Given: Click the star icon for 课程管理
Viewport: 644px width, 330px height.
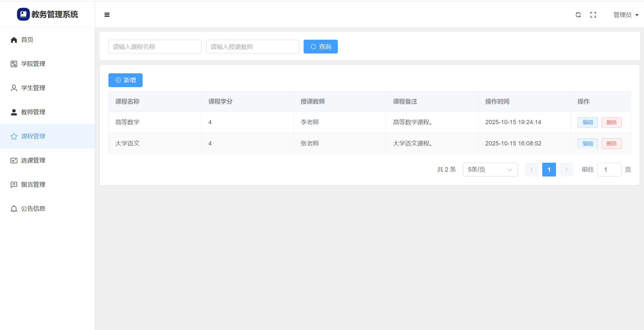Looking at the screenshot, I should click(x=14, y=136).
